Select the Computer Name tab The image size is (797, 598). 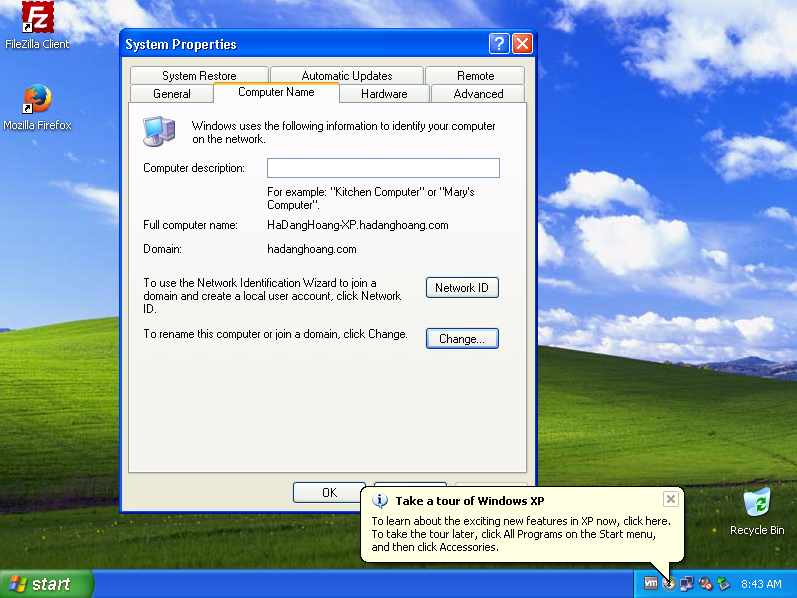(x=276, y=92)
